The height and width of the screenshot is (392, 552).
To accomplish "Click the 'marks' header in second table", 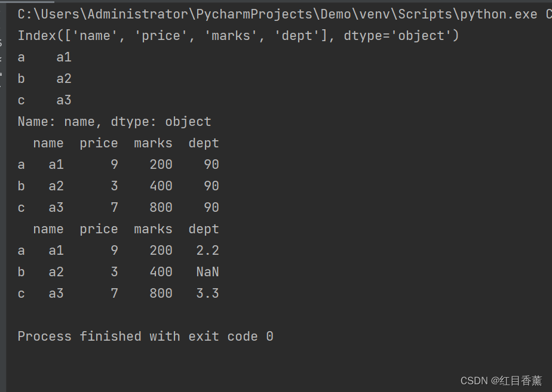I will [153, 229].
